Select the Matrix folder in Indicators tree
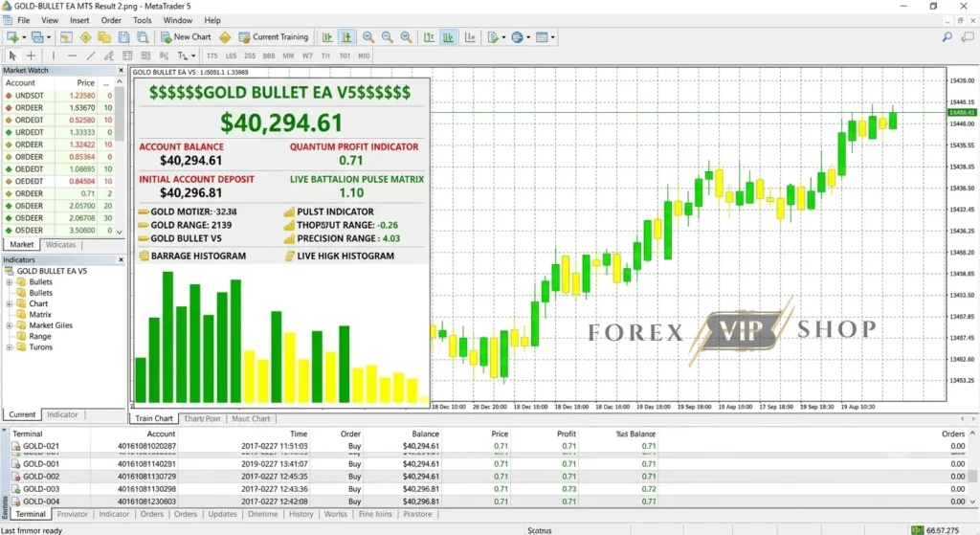The image size is (980, 535). 40,315
